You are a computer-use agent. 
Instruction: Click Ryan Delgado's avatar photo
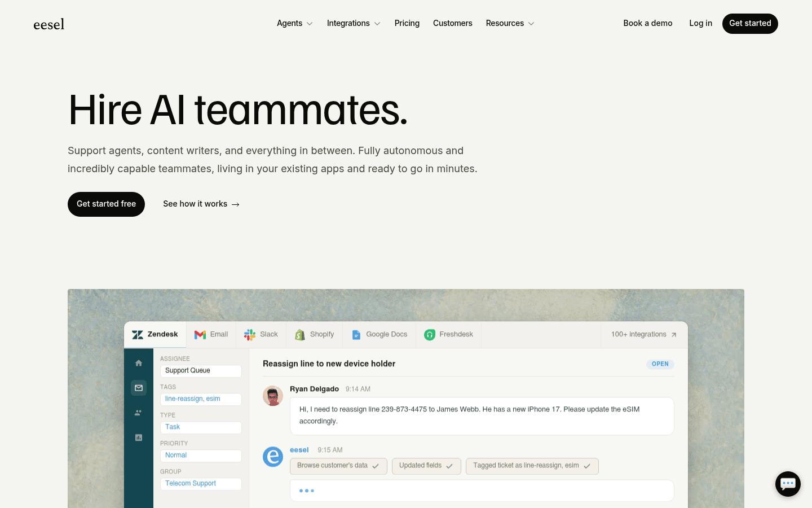point(273,396)
